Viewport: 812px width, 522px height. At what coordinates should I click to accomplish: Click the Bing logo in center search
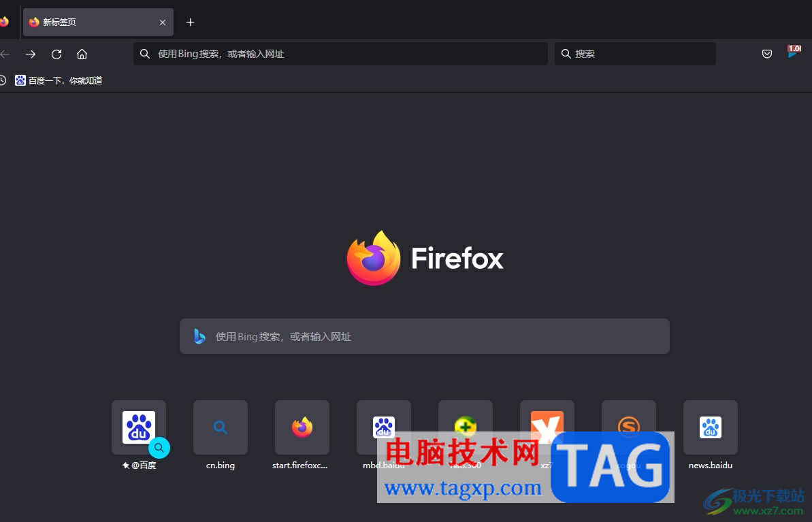pos(199,336)
